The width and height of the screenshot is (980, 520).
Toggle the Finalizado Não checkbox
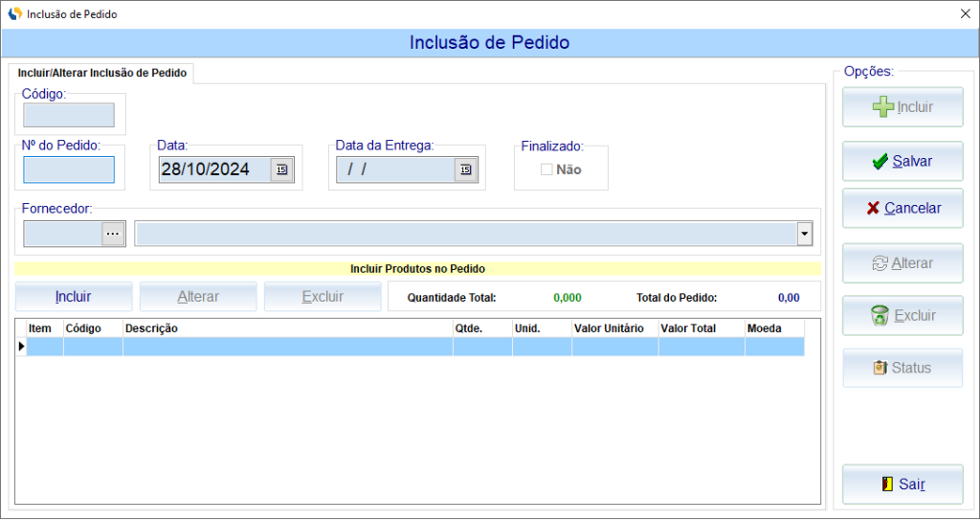546,170
